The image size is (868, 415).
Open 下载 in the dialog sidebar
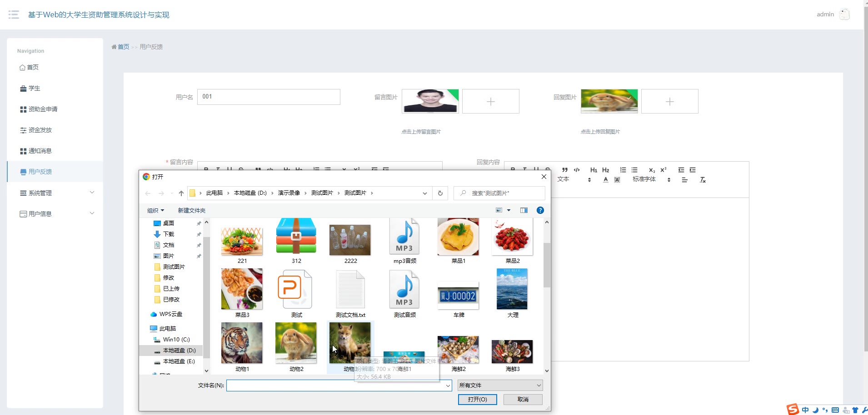tap(169, 234)
